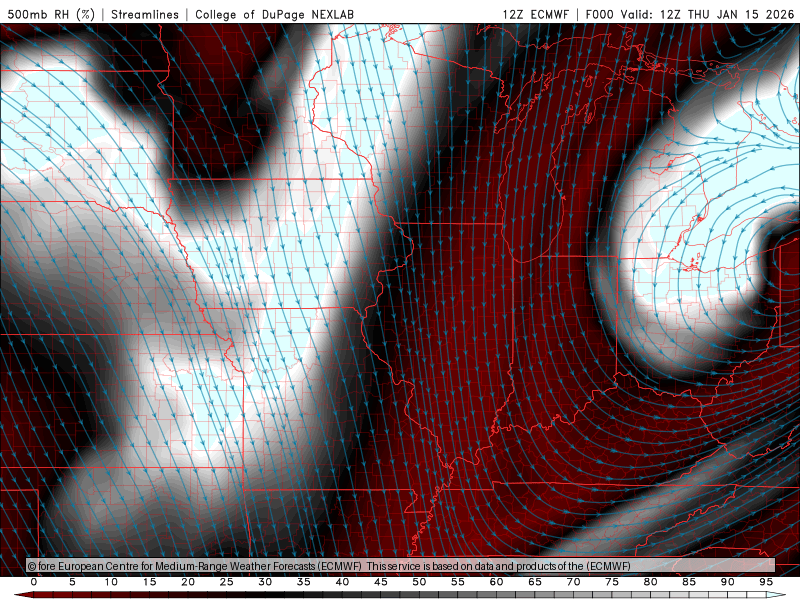800x600 pixels.
Task: Click the "30" colorbar label
Action: tap(265, 582)
